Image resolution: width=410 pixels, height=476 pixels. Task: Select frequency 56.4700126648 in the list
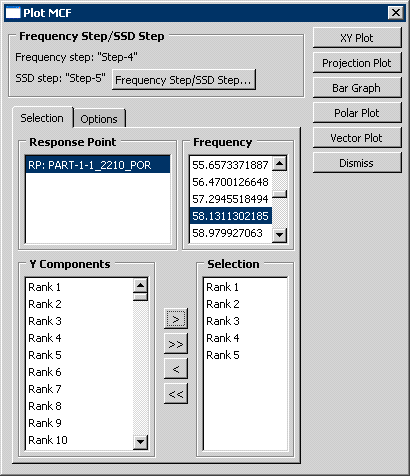point(231,182)
